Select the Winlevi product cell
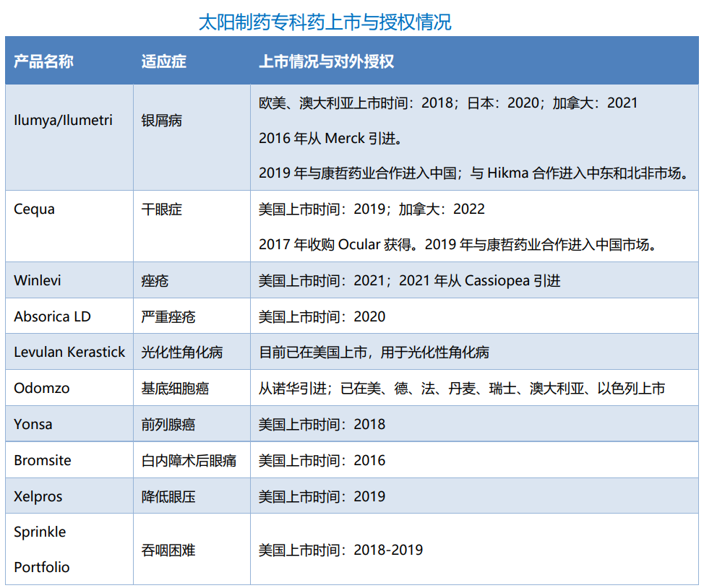Image resolution: width=704 pixels, height=588 pixels. coord(37,280)
